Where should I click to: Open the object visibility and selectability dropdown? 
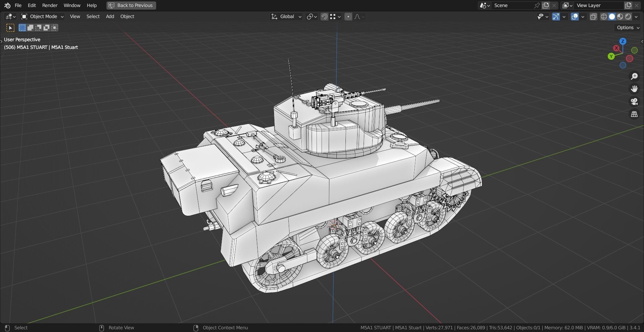pos(542,16)
